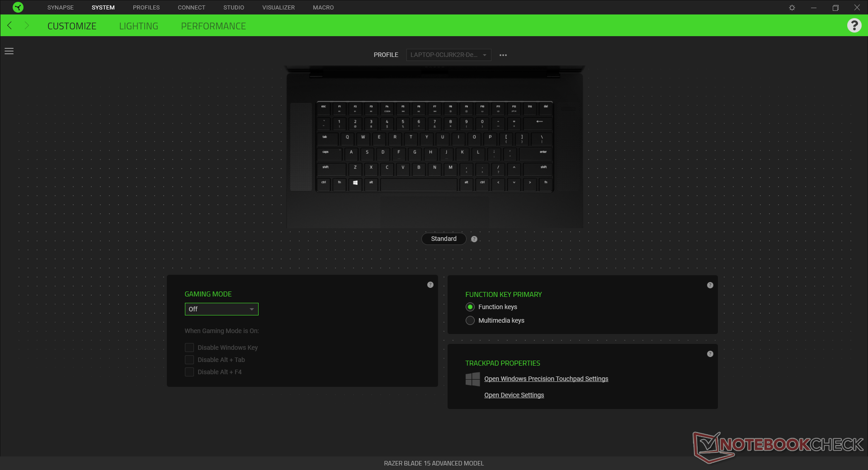Open the MACRO tab
868x470 pixels.
click(323, 8)
